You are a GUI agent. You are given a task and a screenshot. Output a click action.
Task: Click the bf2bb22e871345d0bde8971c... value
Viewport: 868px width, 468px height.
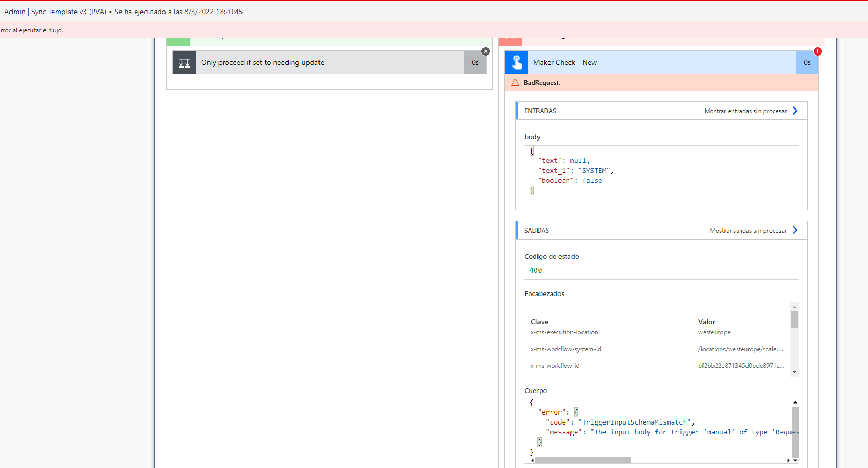[x=741, y=366]
